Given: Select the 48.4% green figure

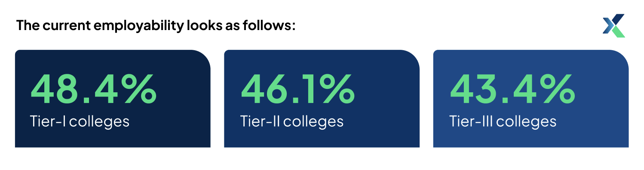Looking at the screenshot, I should (x=93, y=89).
